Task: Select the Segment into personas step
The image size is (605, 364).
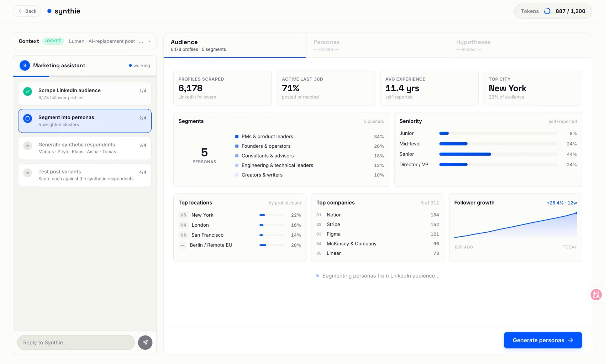Action: coord(85,121)
